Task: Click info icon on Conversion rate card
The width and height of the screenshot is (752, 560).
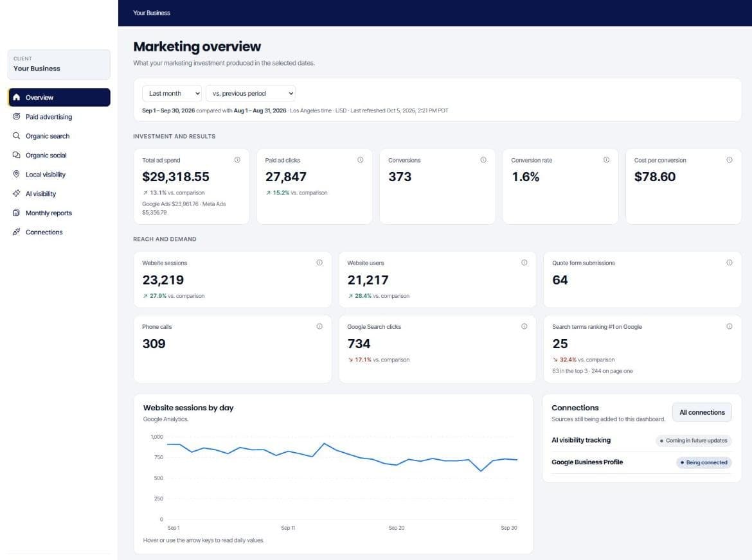Action: coord(606,159)
